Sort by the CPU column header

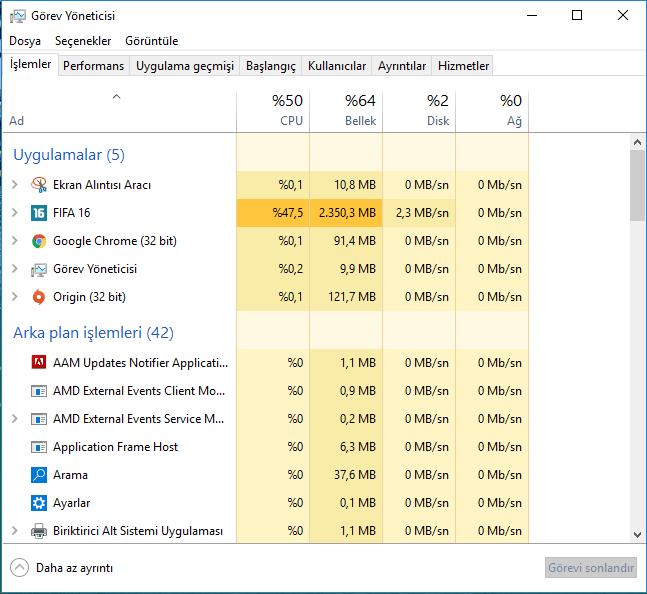[x=273, y=111]
